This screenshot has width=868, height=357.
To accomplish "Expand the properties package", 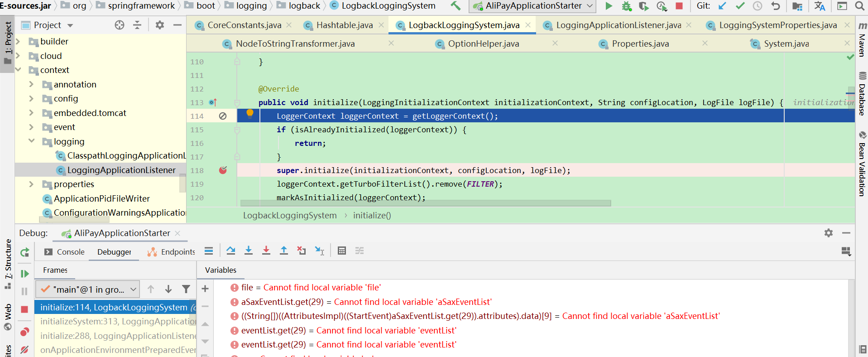I will pos(31,184).
